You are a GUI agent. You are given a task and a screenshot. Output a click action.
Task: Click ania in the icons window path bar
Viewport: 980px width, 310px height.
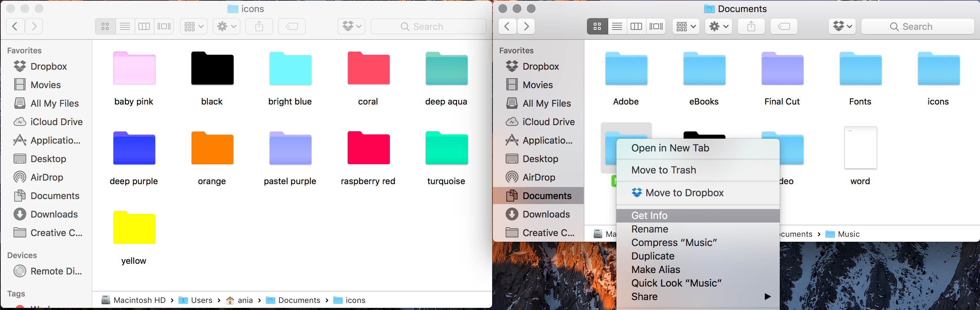click(x=240, y=300)
